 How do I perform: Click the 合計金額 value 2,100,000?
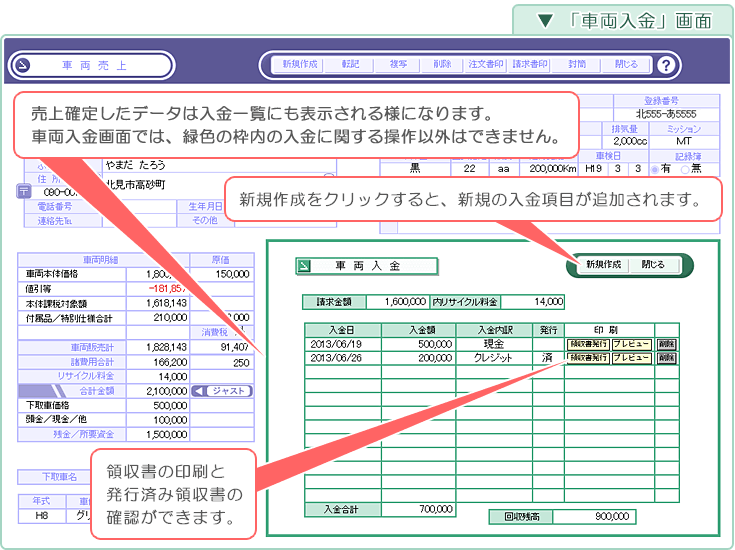[158, 391]
